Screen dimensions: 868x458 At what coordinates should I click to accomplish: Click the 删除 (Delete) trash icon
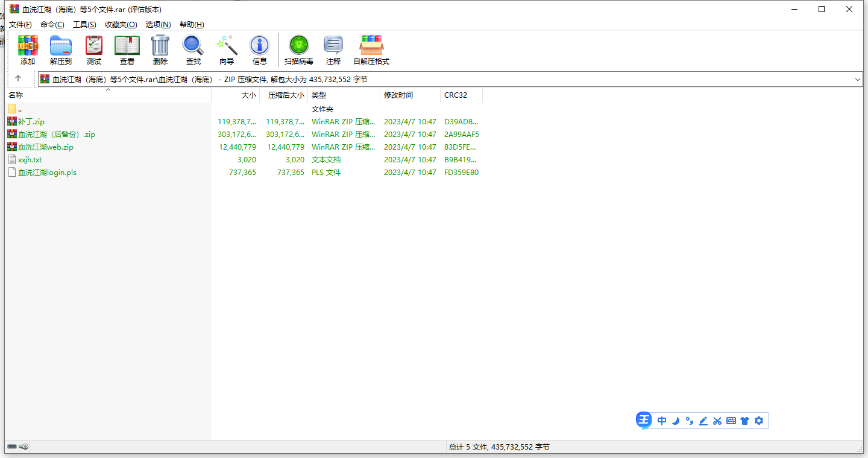160,49
